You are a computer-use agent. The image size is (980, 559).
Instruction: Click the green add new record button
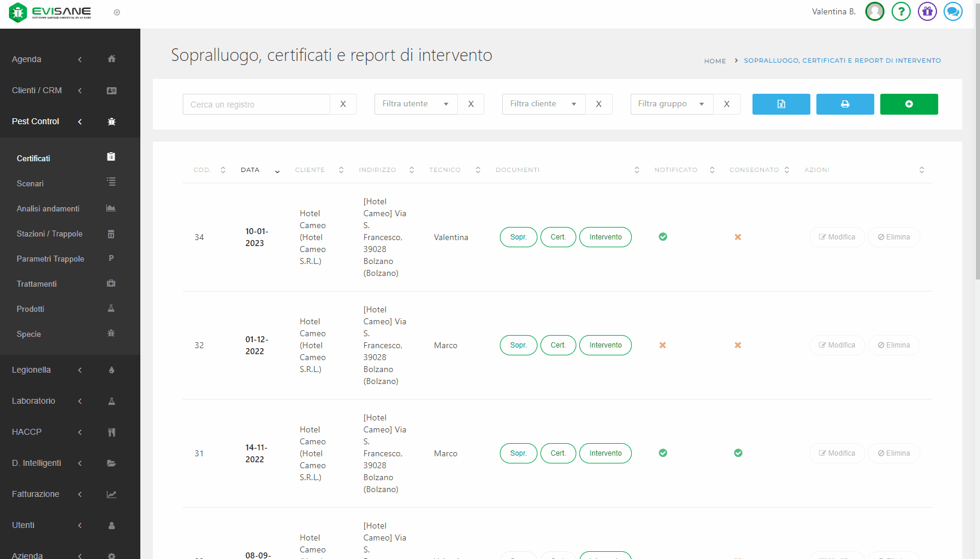point(908,104)
